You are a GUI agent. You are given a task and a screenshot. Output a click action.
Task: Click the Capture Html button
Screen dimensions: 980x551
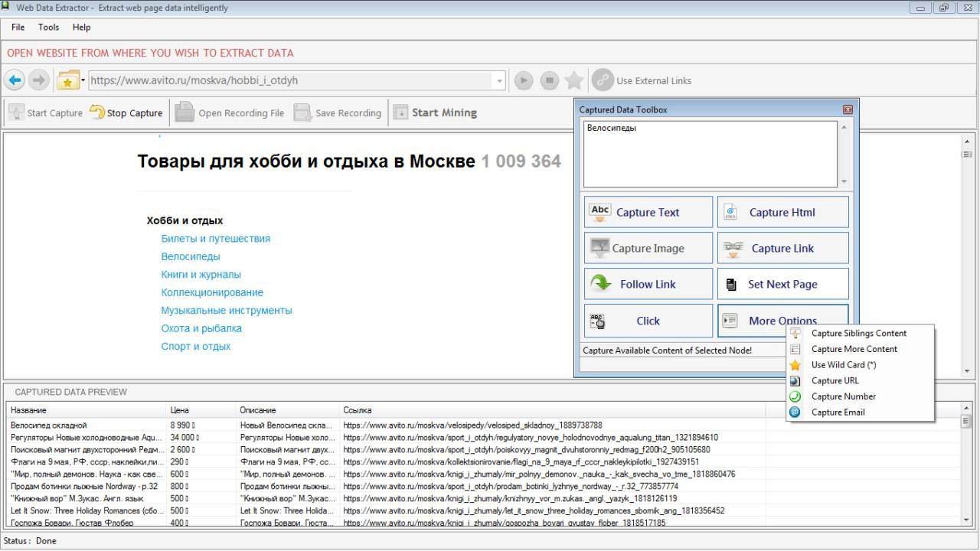pos(782,212)
